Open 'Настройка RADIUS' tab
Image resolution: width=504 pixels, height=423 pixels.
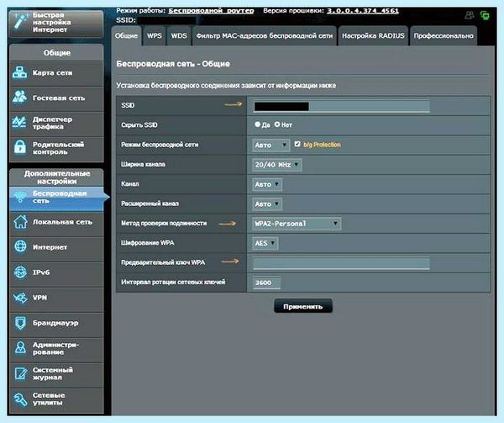coord(373,35)
